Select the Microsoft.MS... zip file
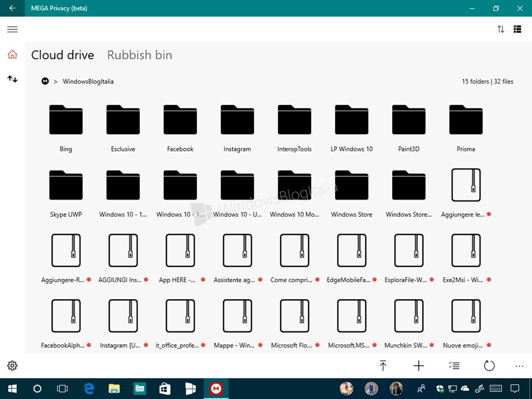This screenshot has width=532, height=399. tap(351, 325)
